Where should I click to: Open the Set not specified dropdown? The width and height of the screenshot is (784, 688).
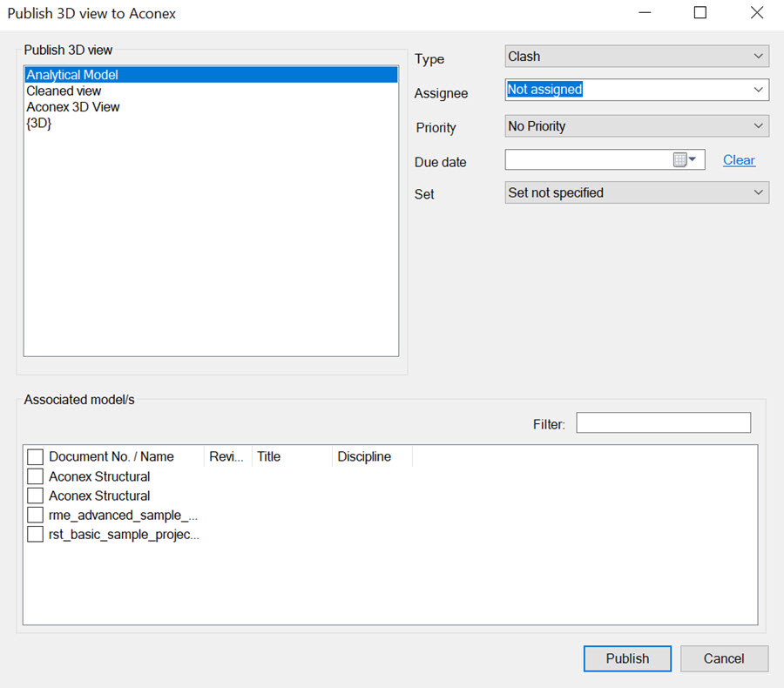(x=637, y=192)
